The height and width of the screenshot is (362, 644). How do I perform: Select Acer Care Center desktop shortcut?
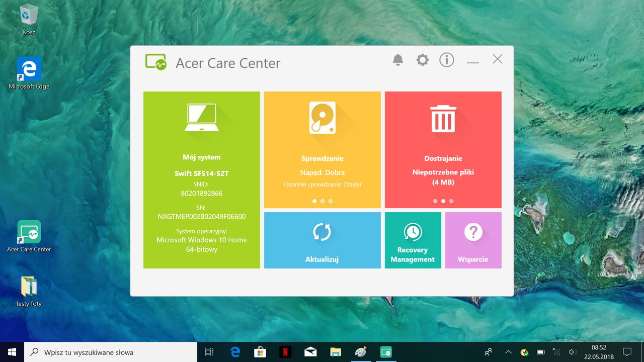coord(29,236)
